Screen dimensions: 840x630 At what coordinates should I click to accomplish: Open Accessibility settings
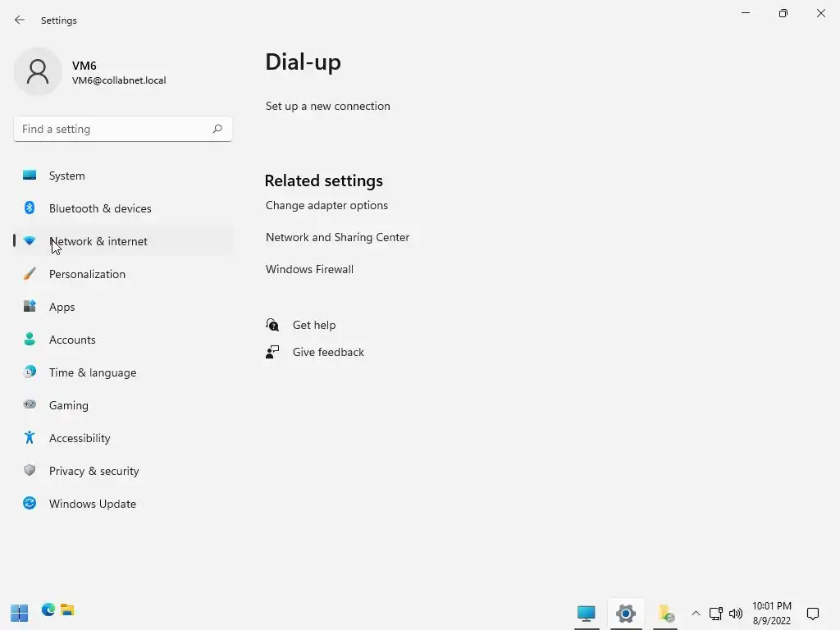coord(123,438)
